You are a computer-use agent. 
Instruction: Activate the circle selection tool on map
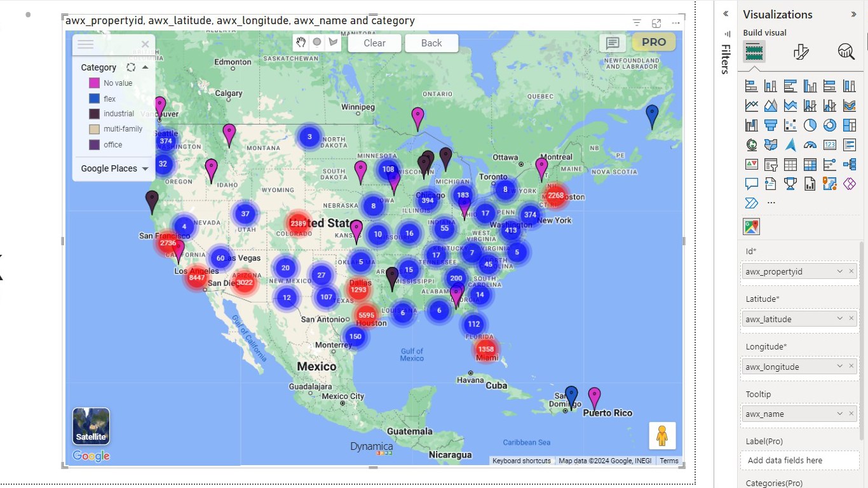pyautogui.click(x=317, y=43)
